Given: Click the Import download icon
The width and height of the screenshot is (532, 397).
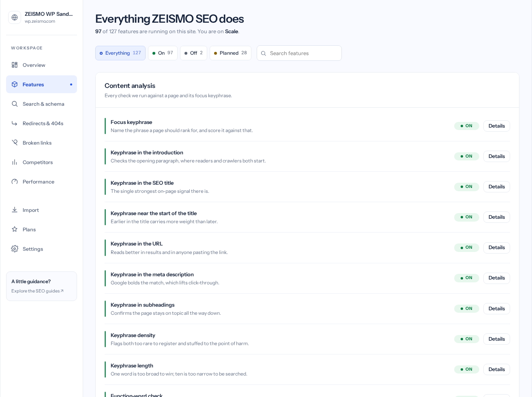Looking at the screenshot, I should (15, 210).
